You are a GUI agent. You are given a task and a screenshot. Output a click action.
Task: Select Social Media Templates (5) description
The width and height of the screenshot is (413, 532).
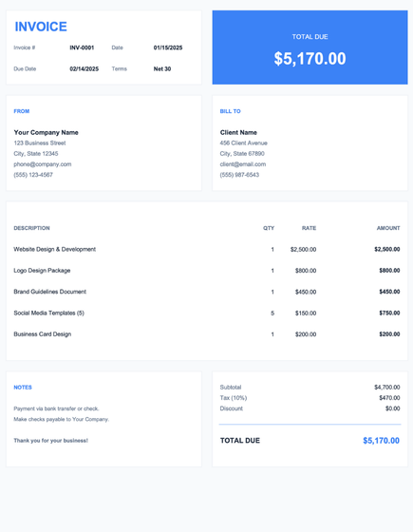pos(48,313)
